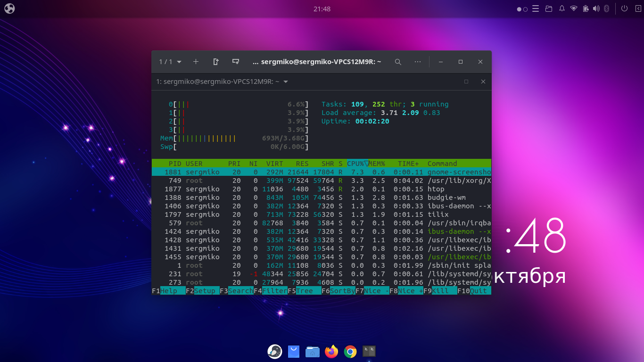
Task: Maximize the terminal pane with the square toggle
Action: (x=466, y=82)
